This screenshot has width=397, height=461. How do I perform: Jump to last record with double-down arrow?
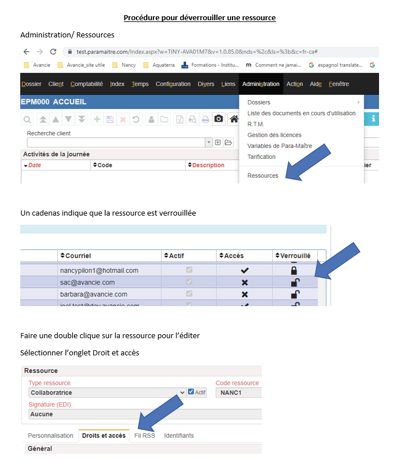(81, 119)
